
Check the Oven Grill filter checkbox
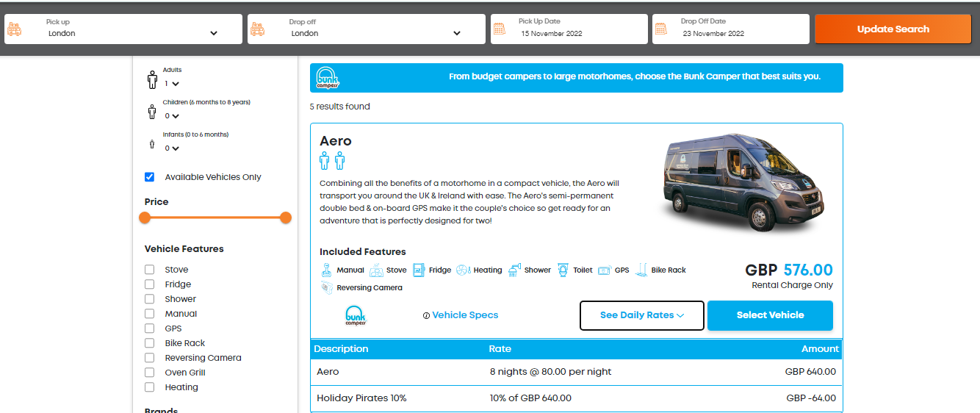pos(150,373)
